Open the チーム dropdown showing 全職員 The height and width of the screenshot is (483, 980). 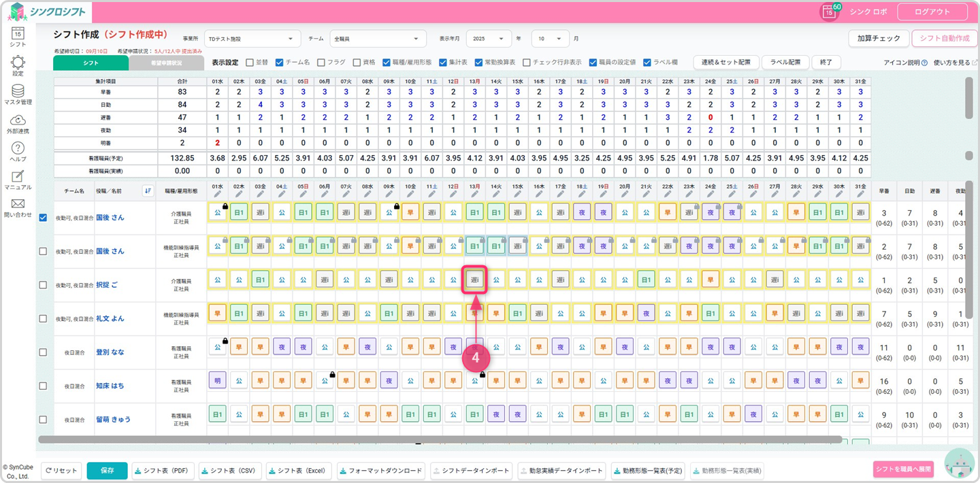click(x=378, y=39)
